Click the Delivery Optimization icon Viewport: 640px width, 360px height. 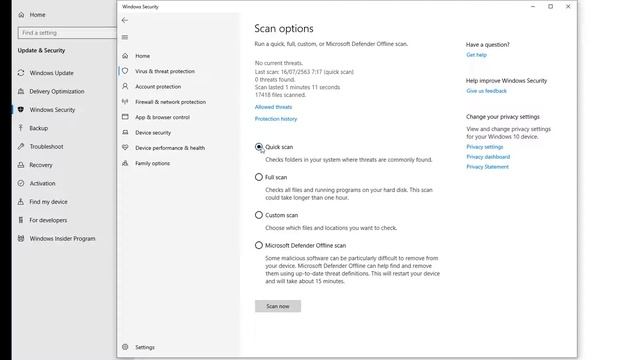21,91
